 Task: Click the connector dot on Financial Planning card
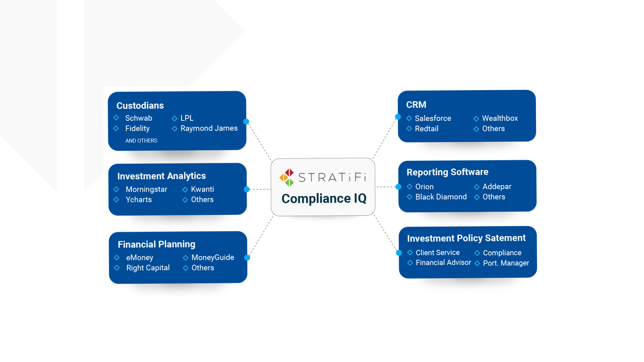tap(247, 258)
